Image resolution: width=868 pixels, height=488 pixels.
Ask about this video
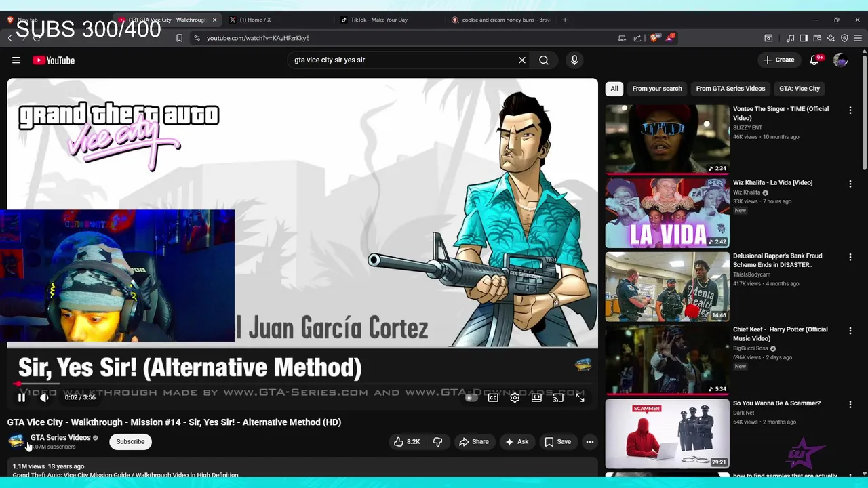pyautogui.click(x=517, y=442)
